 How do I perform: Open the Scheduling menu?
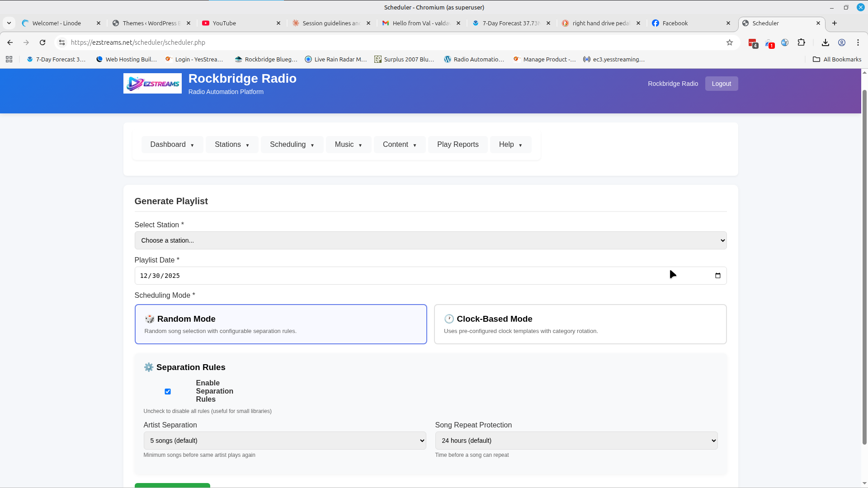click(292, 145)
